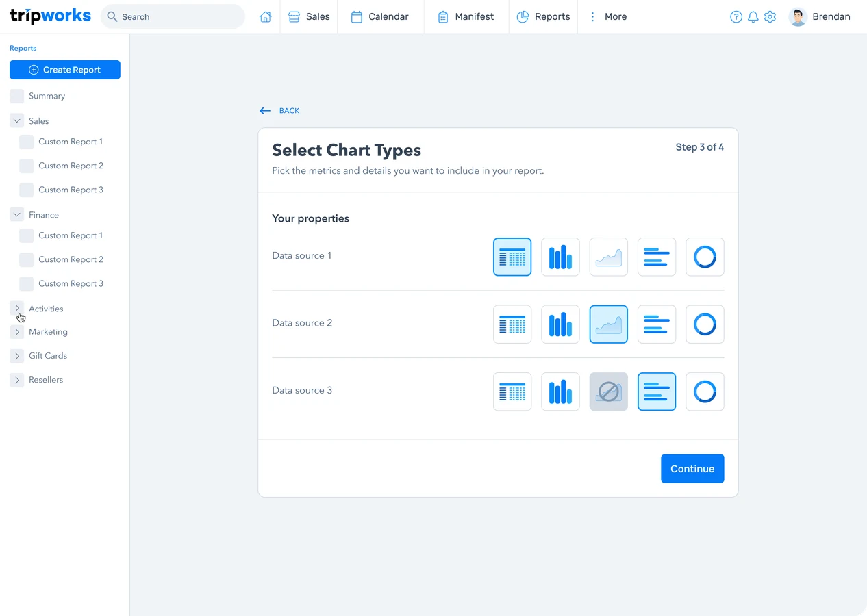Open the Sales tab in navigation
Viewport: 867px width, 616px height.
309,17
